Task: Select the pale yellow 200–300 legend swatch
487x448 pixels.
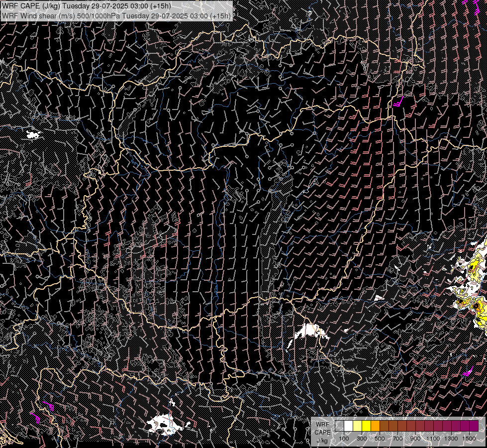Action: 358,426
